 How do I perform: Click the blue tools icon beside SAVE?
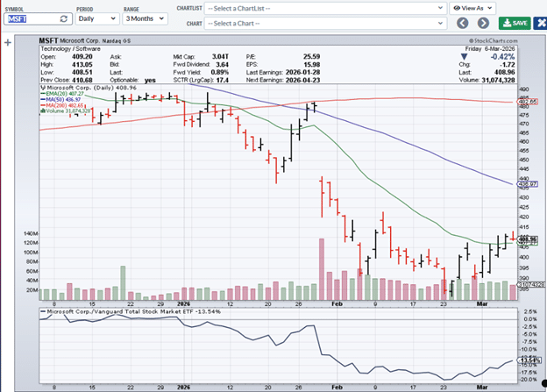540,24
